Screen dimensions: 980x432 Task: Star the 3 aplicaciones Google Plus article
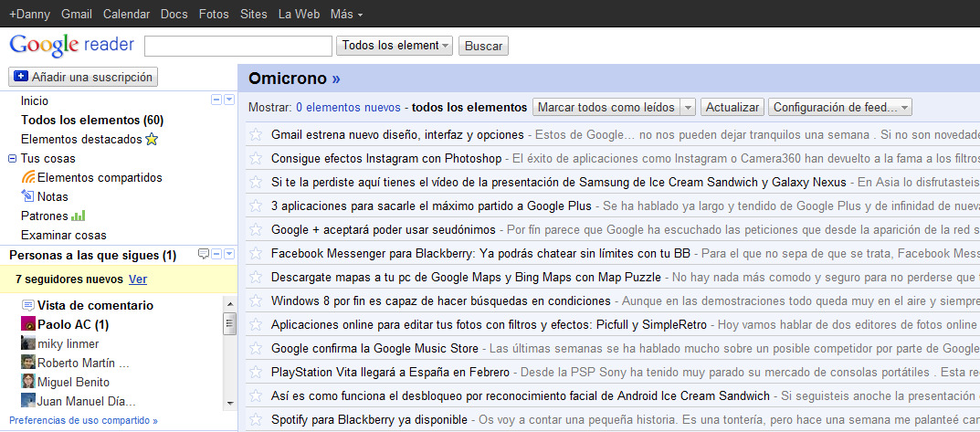[x=255, y=205]
